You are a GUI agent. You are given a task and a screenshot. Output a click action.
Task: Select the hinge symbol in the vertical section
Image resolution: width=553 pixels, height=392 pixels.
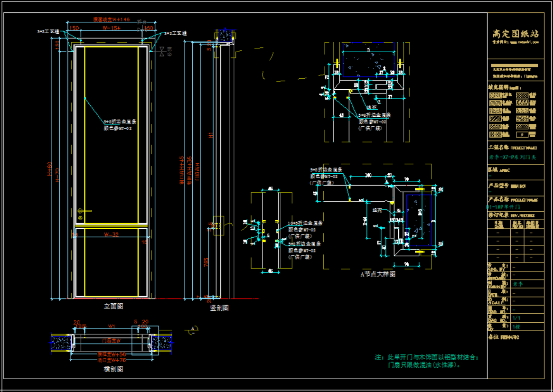click(x=218, y=226)
